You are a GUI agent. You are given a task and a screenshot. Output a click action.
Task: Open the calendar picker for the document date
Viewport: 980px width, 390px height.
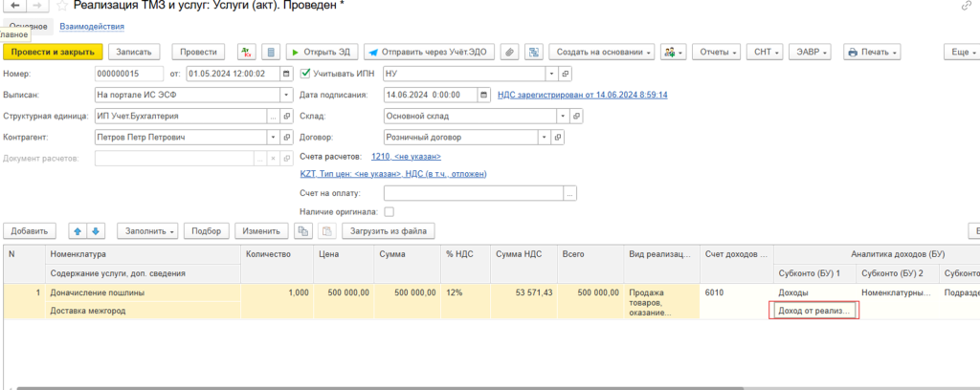(x=285, y=74)
